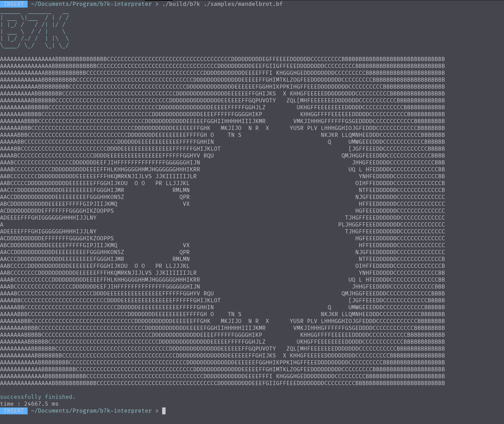Screen dimensions: 504x424
Task: Click the lower 'QPR' inside the fractal
Action: [185, 252]
